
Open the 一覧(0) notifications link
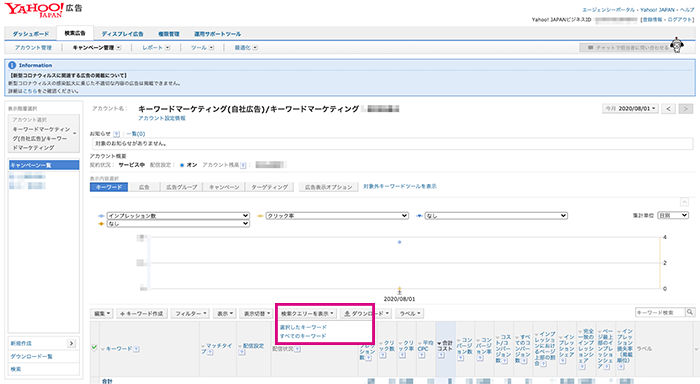(135, 134)
